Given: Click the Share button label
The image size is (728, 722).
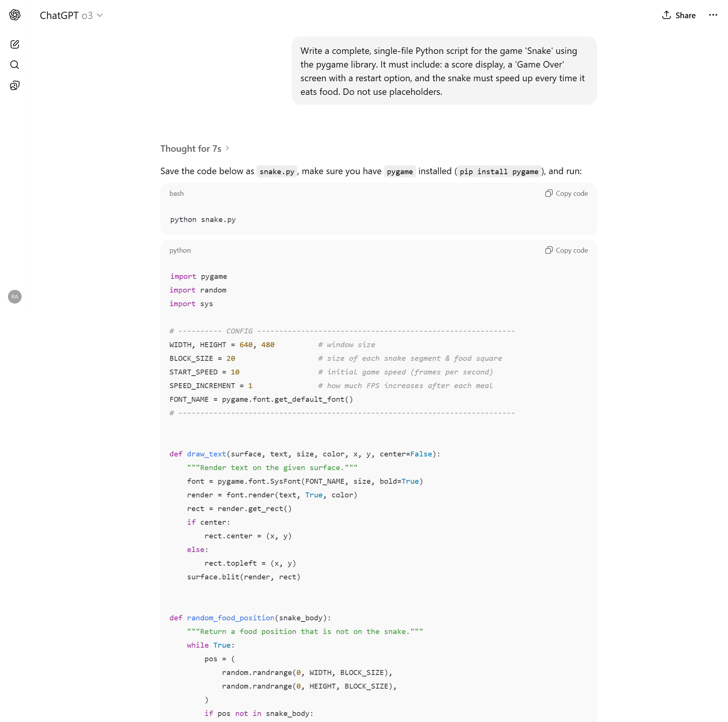Looking at the screenshot, I should (x=685, y=16).
